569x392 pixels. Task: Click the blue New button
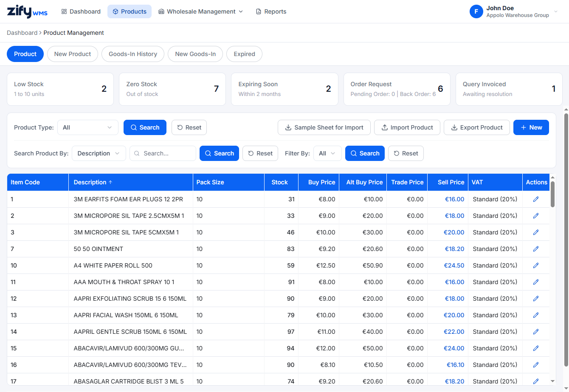(x=531, y=127)
